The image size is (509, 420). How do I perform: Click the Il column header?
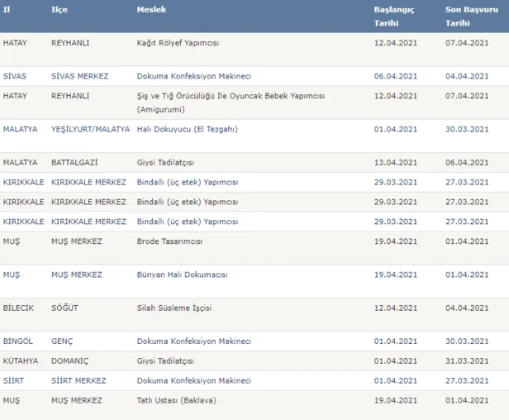tap(7, 9)
